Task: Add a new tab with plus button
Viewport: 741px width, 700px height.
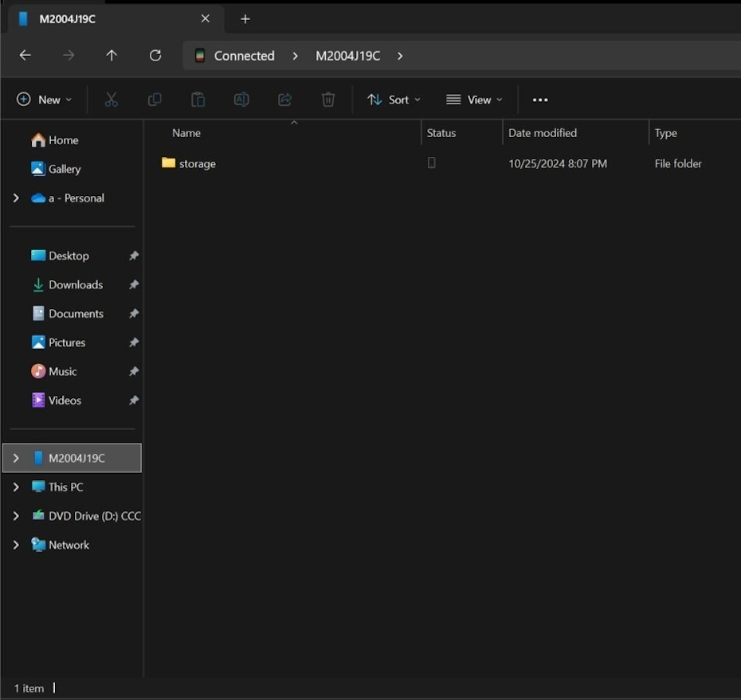Action: 245,19
